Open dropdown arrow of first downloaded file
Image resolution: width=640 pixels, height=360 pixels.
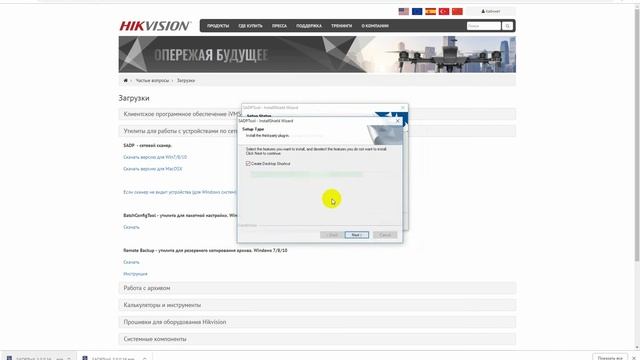click(69, 358)
